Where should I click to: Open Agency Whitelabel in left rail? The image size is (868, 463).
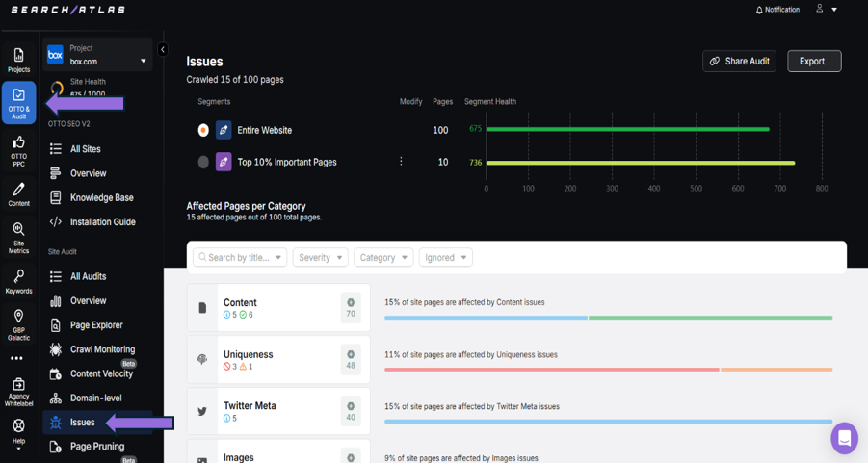pyautogui.click(x=19, y=392)
